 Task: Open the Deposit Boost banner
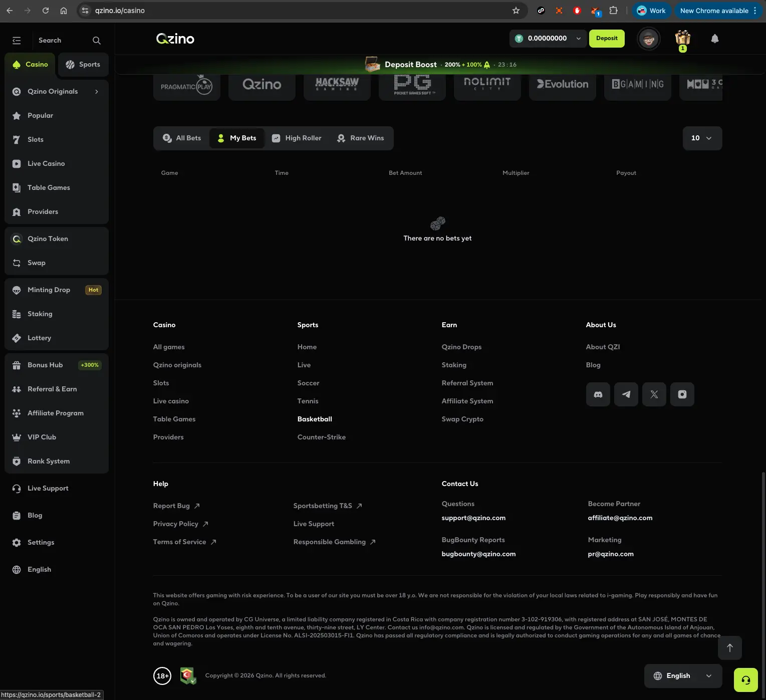pos(441,65)
